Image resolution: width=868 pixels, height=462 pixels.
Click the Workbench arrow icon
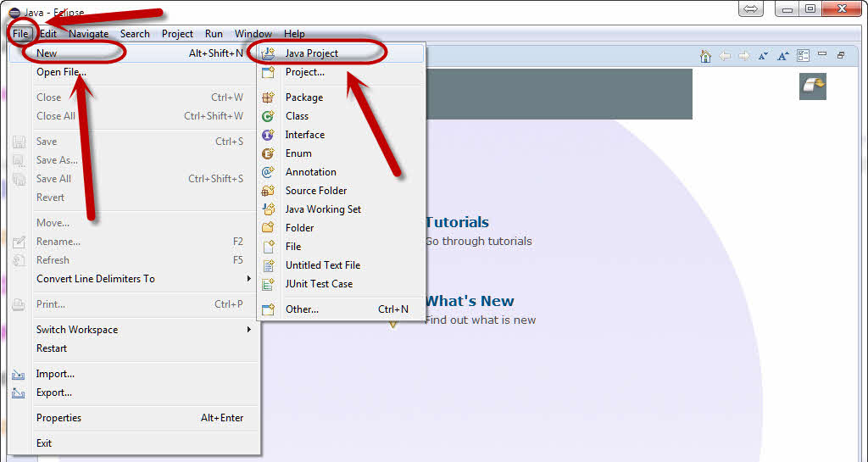[813, 86]
